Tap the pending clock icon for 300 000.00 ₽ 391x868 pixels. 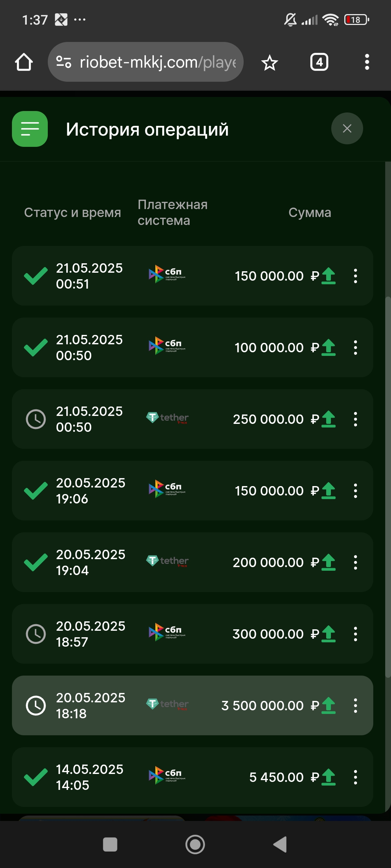point(36,634)
